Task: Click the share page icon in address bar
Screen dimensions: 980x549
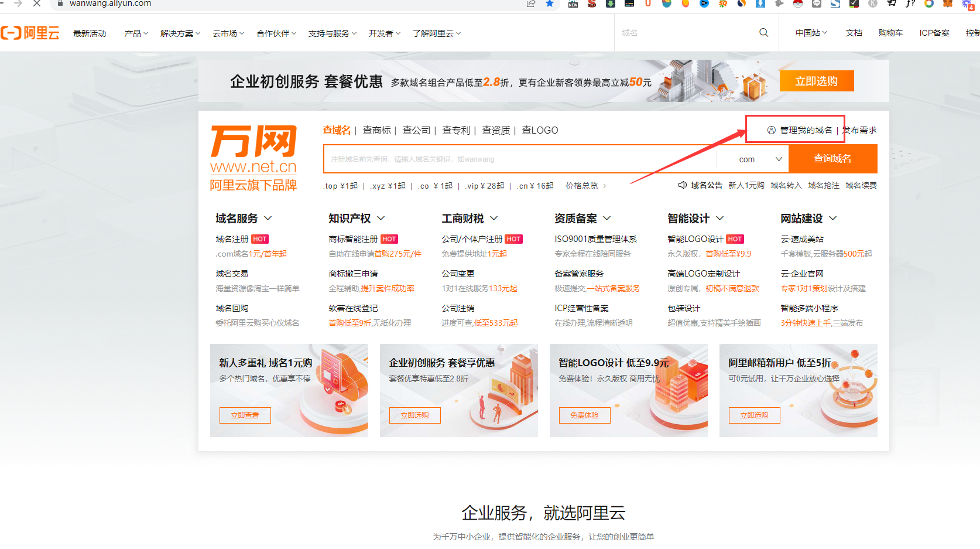Action: (531, 3)
